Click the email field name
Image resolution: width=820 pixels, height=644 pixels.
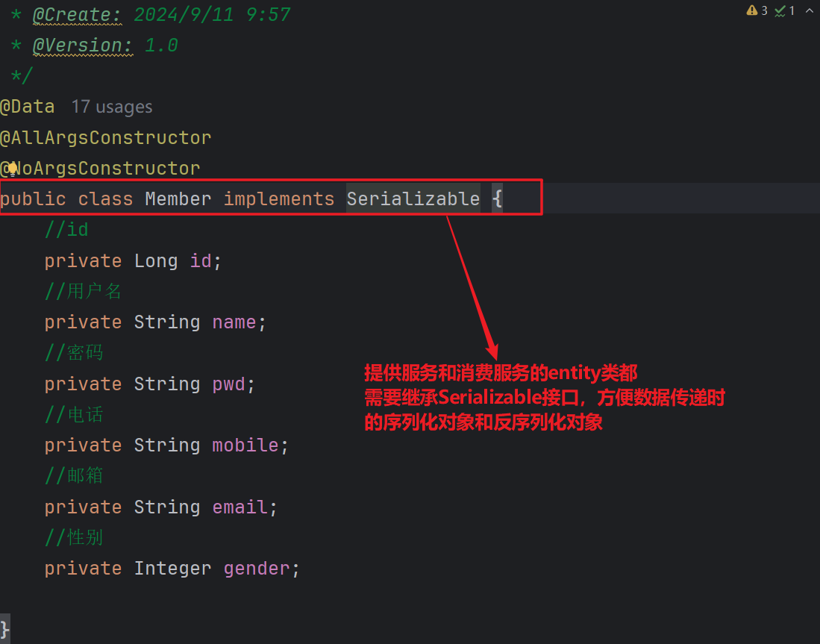point(240,507)
